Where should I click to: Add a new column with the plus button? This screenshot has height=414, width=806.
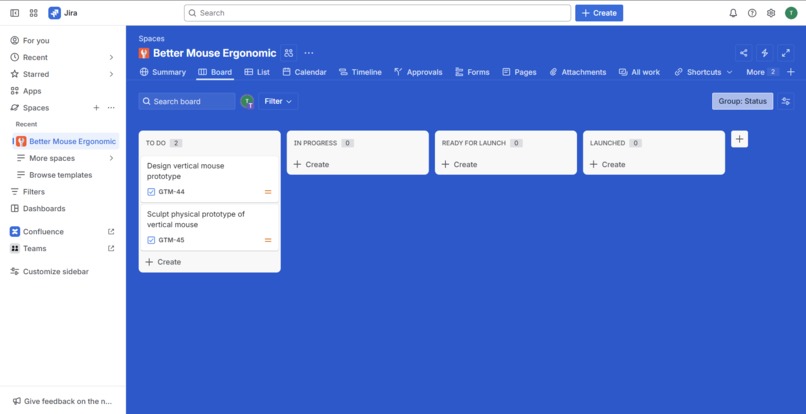pyautogui.click(x=739, y=139)
